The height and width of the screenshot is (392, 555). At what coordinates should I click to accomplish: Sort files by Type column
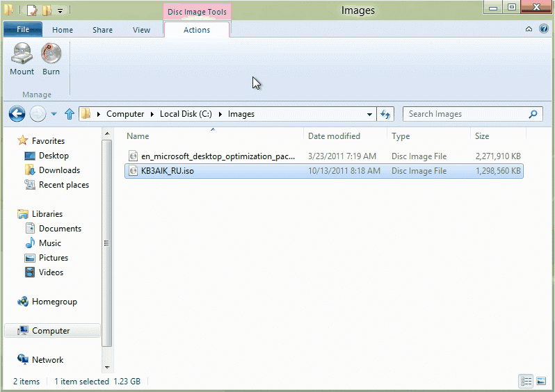[428, 136]
